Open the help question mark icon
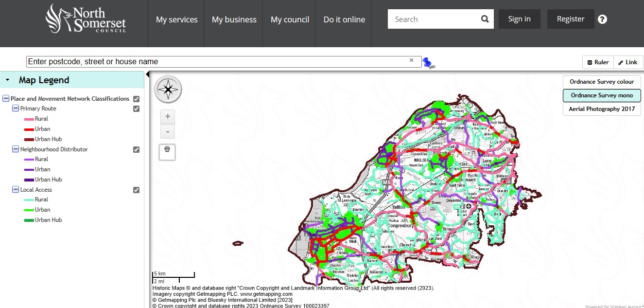 tap(602, 19)
